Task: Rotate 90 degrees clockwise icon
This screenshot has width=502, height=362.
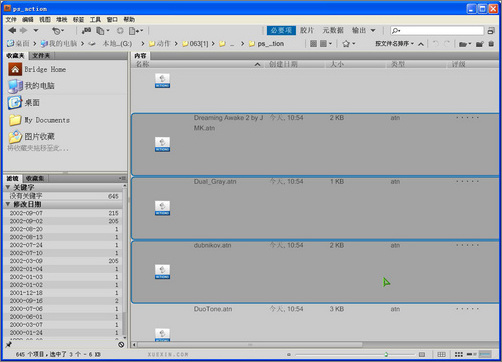Action: (447, 44)
